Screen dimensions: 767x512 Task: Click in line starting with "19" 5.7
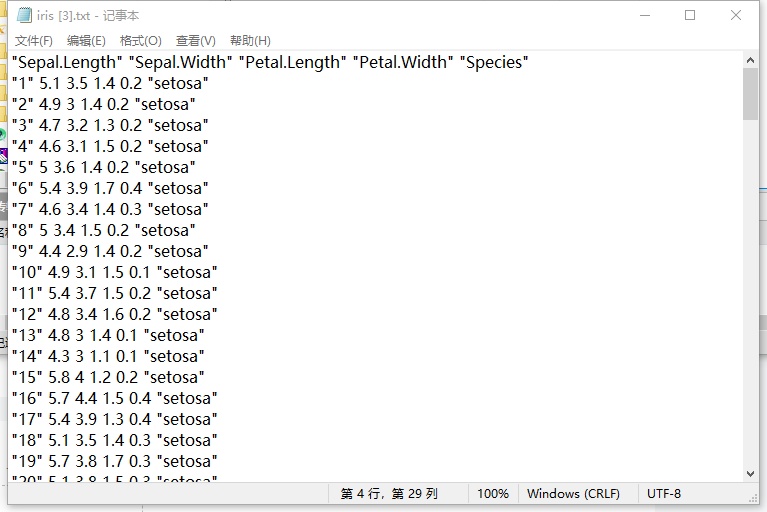pyautogui.click(x=114, y=462)
